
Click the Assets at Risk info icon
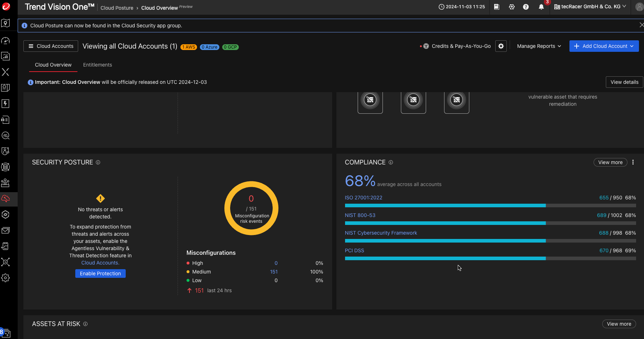(85, 324)
